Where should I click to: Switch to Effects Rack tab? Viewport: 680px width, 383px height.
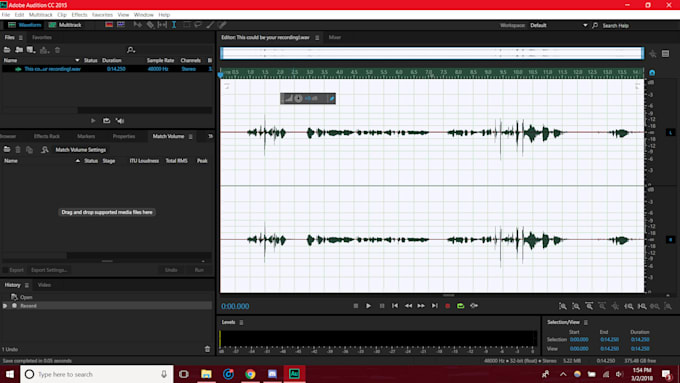click(47, 136)
